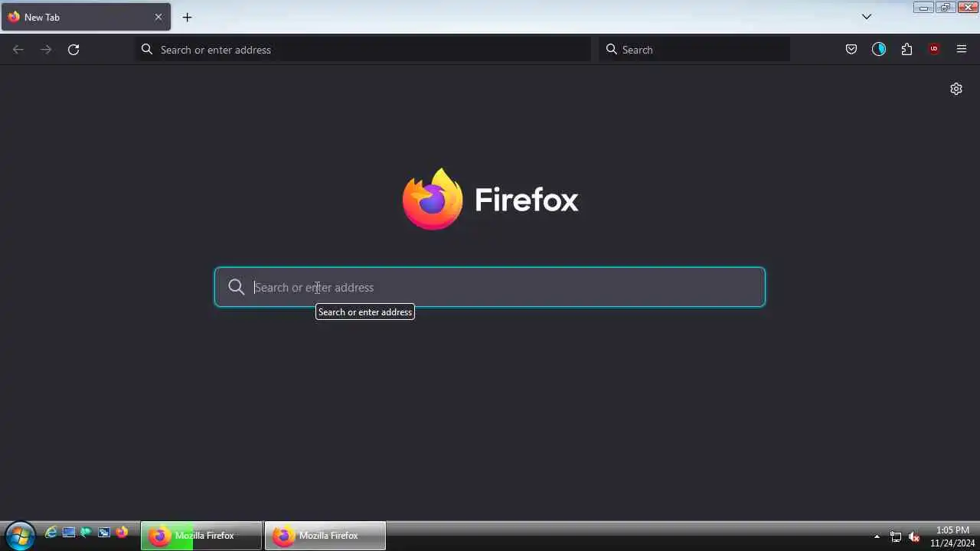Open the Windows Start menu orb

[x=19, y=535]
